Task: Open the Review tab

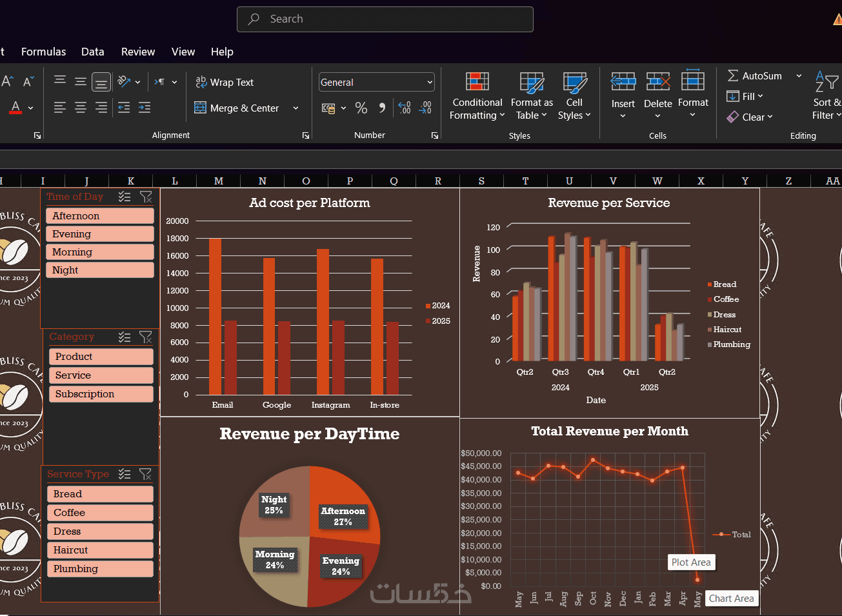Action: [x=138, y=52]
